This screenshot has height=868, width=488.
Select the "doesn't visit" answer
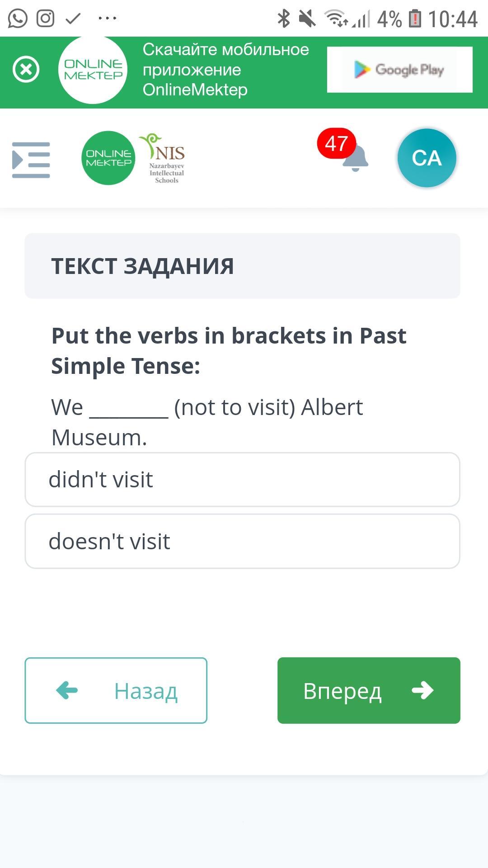(242, 541)
